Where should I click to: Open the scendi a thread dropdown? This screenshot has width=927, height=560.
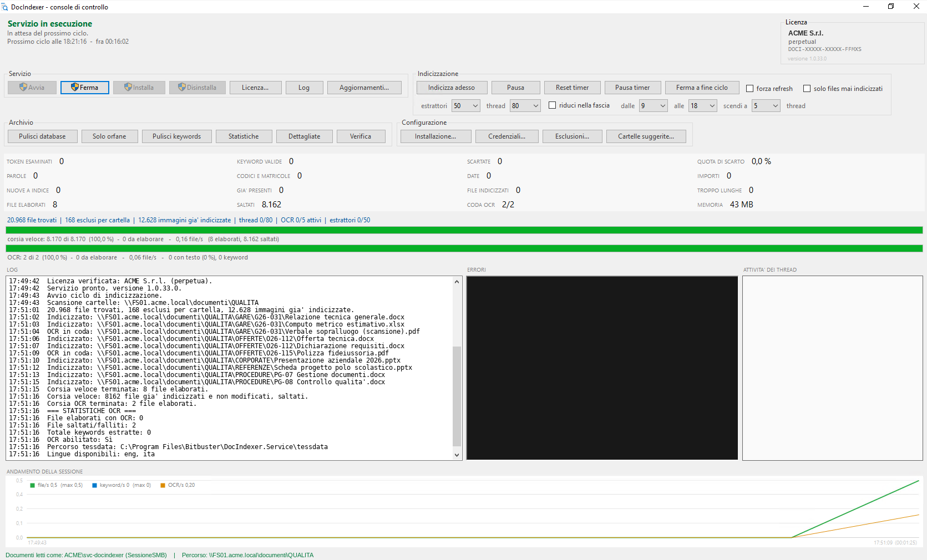(766, 106)
